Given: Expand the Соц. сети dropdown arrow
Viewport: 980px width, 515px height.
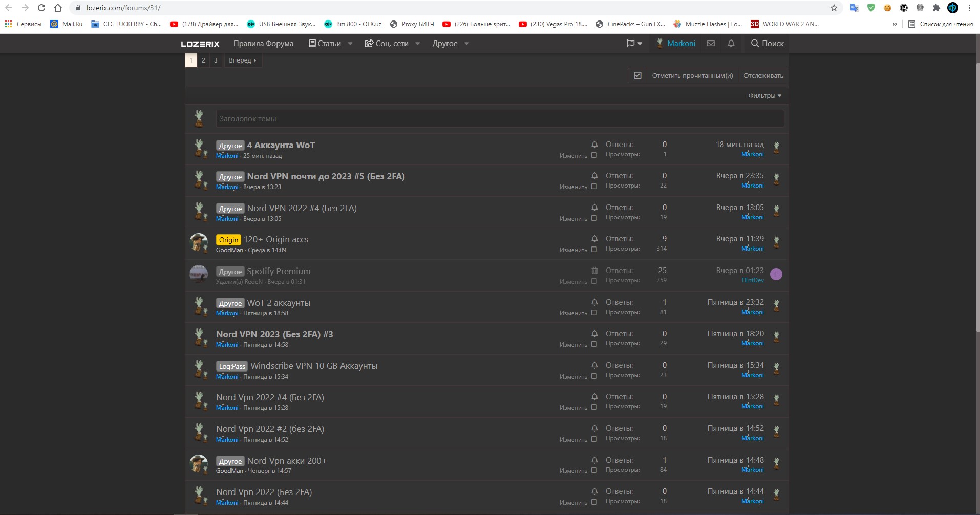Looking at the screenshot, I should click(418, 44).
